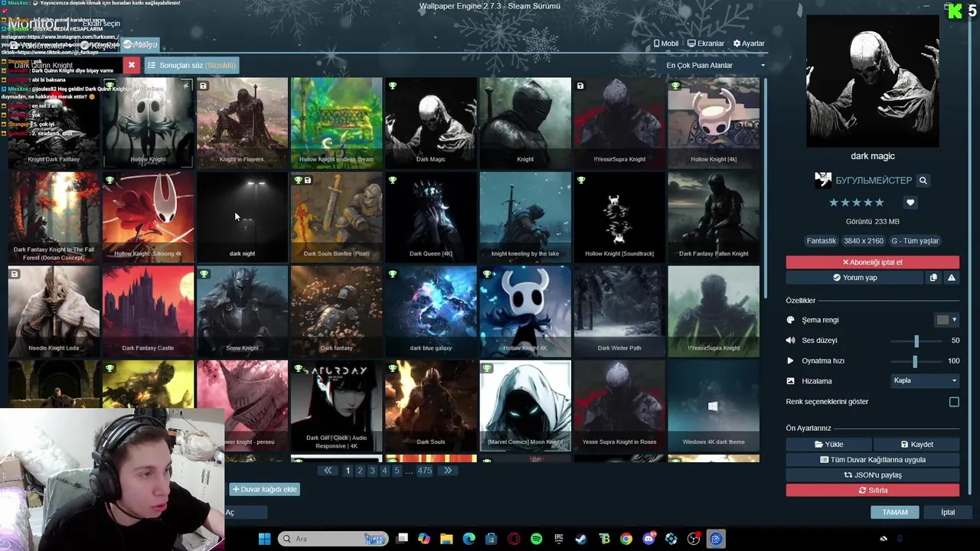The height and width of the screenshot is (551, 980).
Task: Jump to last page 475
Action: click(425, 471)
